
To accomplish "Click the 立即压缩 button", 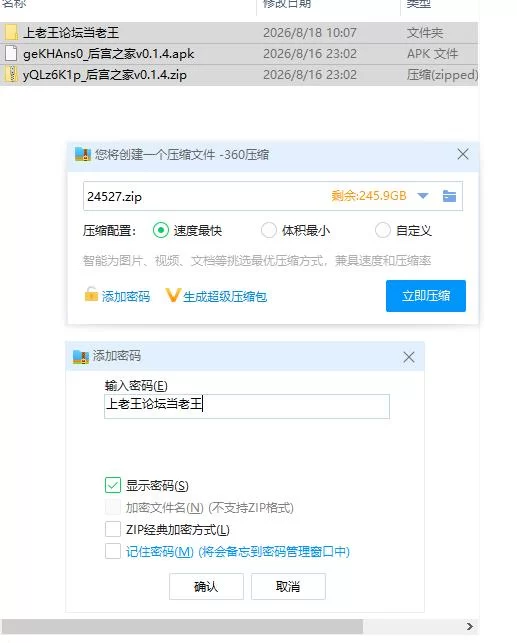I will (426, 296).
